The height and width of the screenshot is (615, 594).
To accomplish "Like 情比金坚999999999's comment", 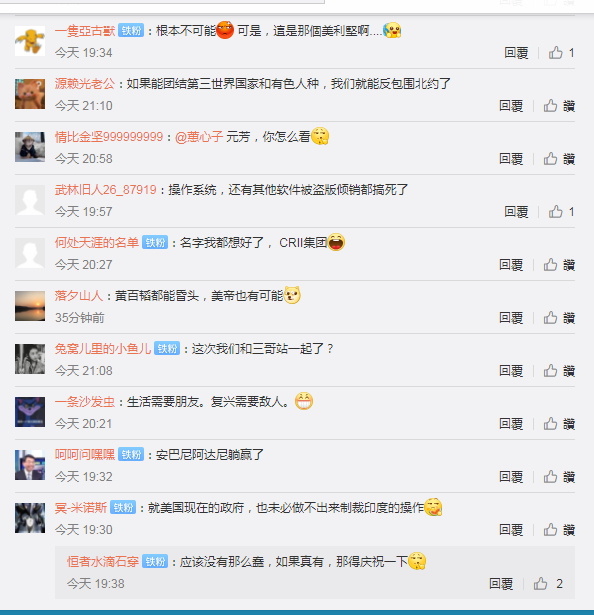I will [x=559, y=158].
